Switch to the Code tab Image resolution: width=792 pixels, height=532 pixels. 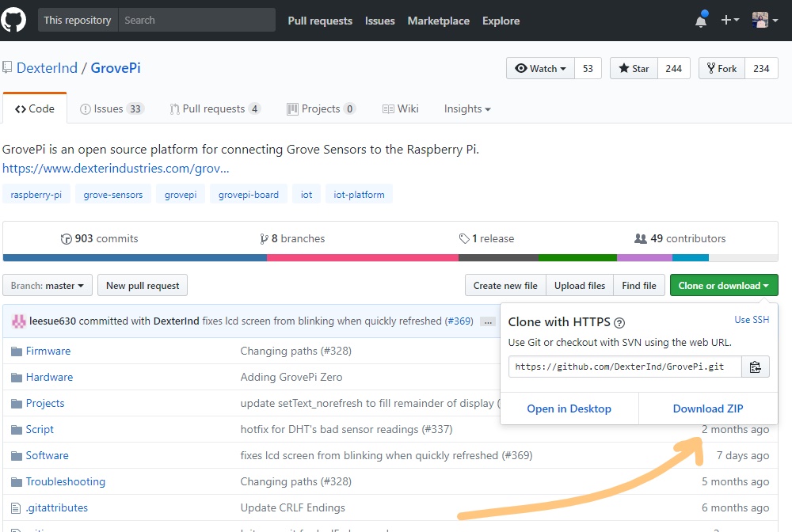(35, 108)
